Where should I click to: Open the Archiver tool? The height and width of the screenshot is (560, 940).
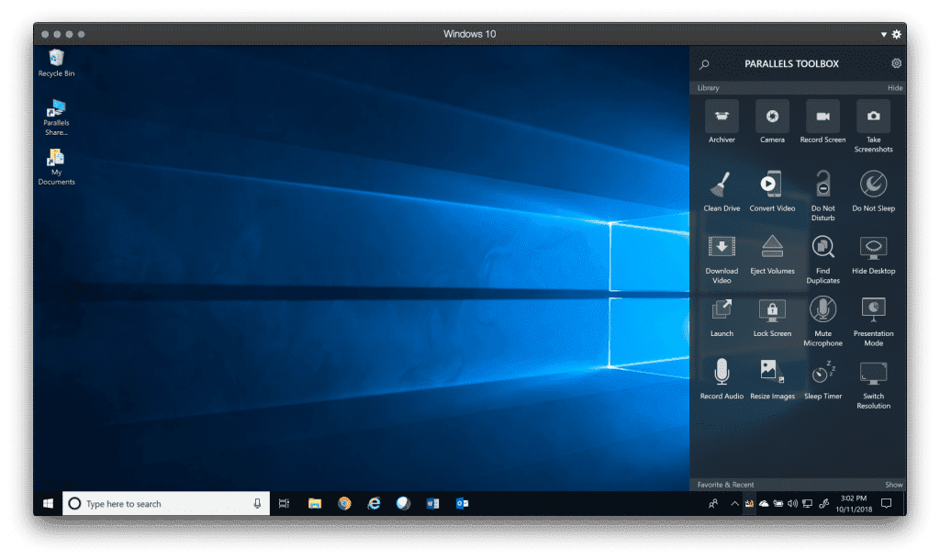click(722, 117)
